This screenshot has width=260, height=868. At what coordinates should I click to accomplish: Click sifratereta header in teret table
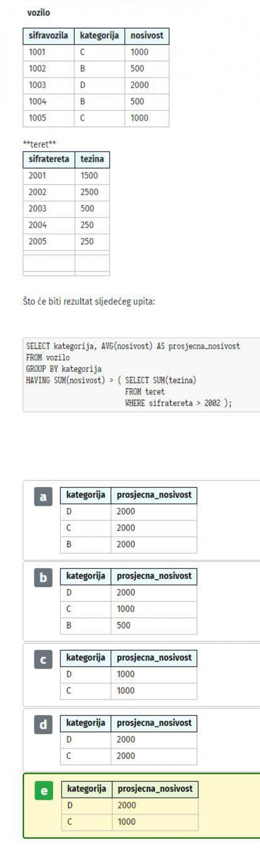(49, 159)
